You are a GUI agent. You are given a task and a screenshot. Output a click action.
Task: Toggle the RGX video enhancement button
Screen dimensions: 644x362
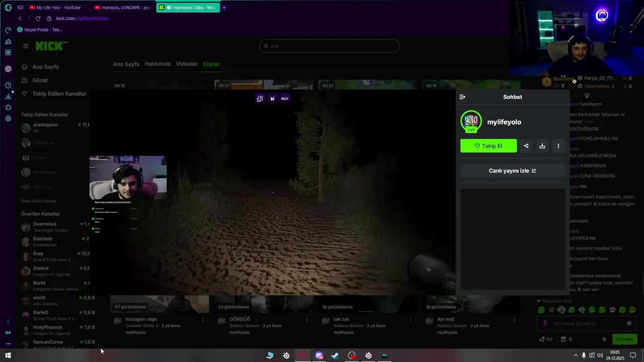click(x=285, y=99)
